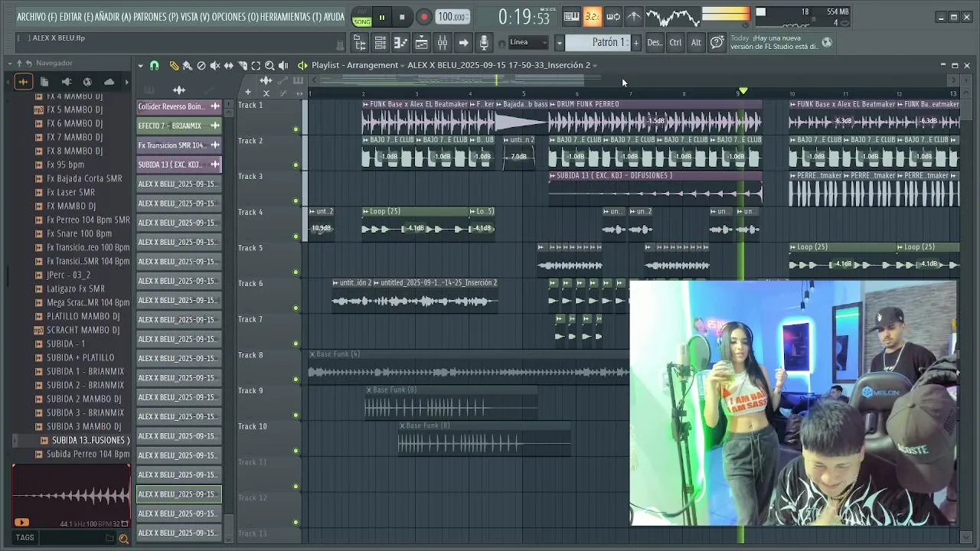Toggle Song mode switch
980x551 pixels.
point(361,17)
